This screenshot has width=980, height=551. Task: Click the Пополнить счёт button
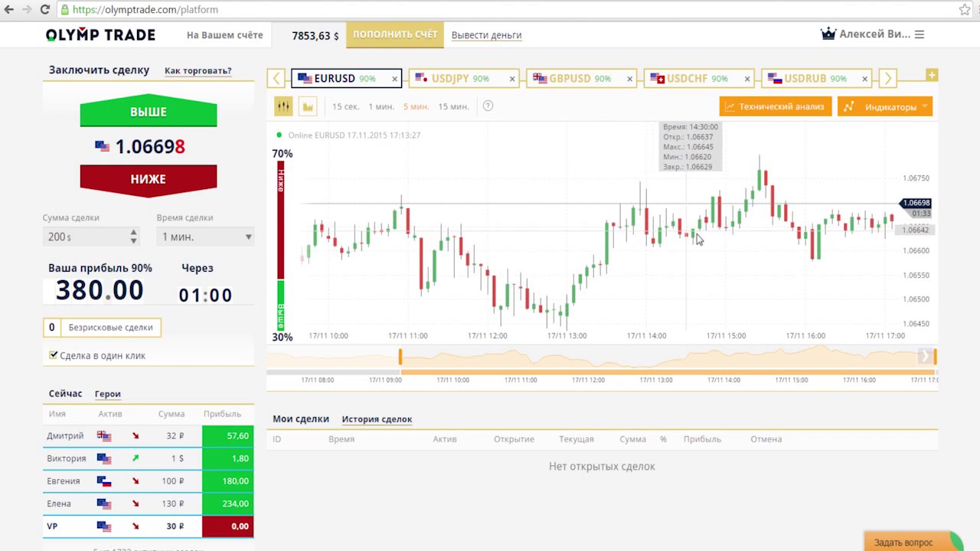(395, 35)
